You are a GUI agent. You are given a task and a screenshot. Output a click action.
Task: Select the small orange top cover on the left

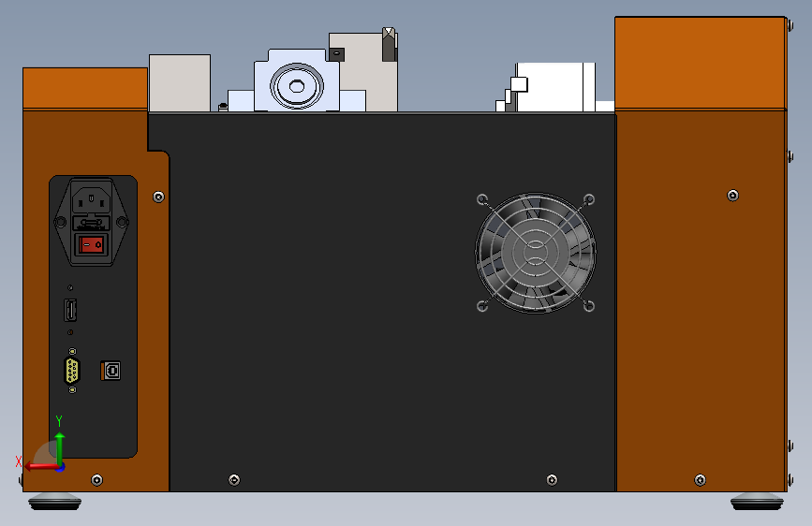pos(85,88)
